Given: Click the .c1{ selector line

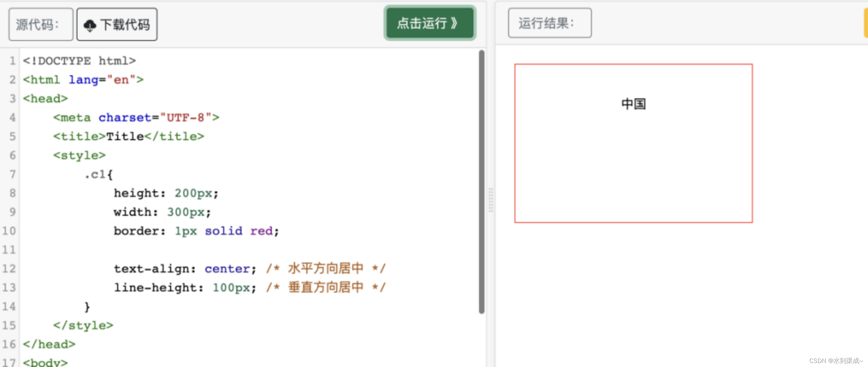Looking at the screenshot, I should tap(98, 175).
